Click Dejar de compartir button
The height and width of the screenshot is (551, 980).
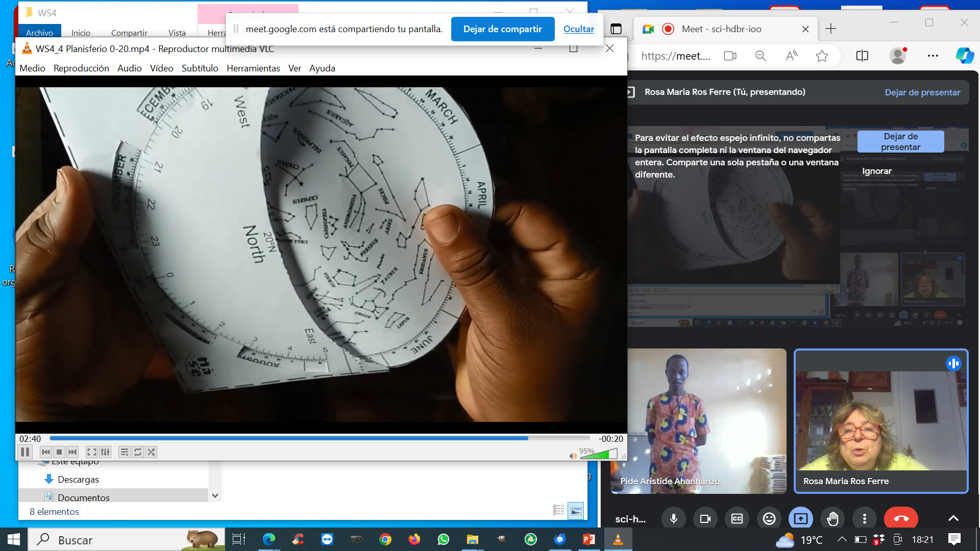click(503, 29)
